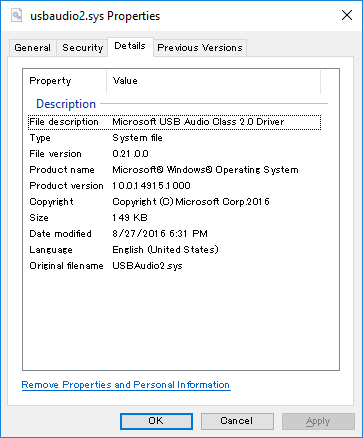Viewport: 363px width, 438px height.
Task: Select the Original filename label
Action: pyautogui.click(x=66, y=266)
